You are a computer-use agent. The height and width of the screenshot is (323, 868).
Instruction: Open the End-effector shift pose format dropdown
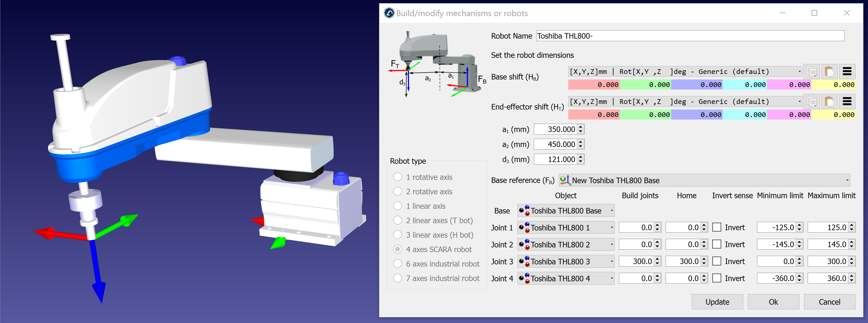pos(685,102)
